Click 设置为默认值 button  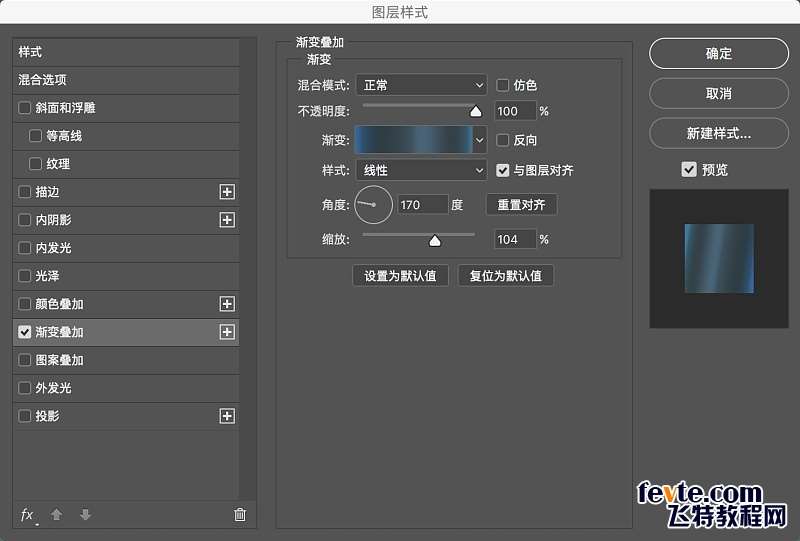pos(401,276)
